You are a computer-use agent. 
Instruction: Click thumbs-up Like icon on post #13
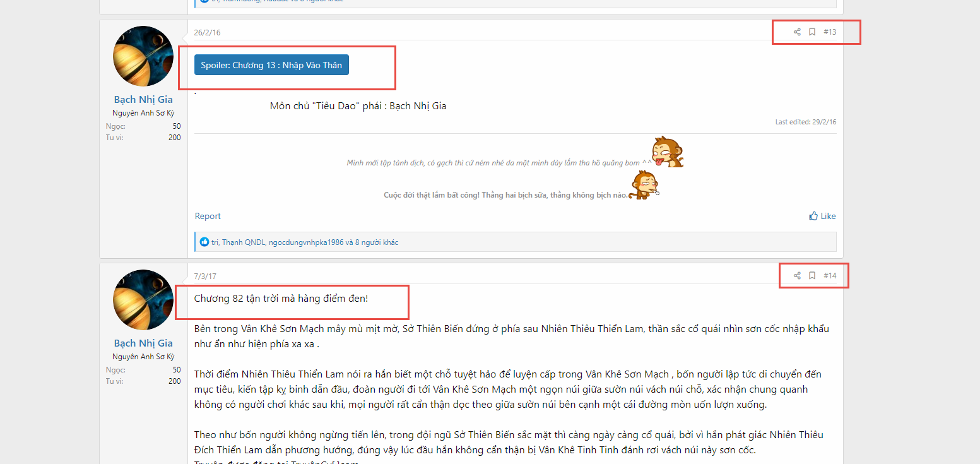click(x=813, y=216)
